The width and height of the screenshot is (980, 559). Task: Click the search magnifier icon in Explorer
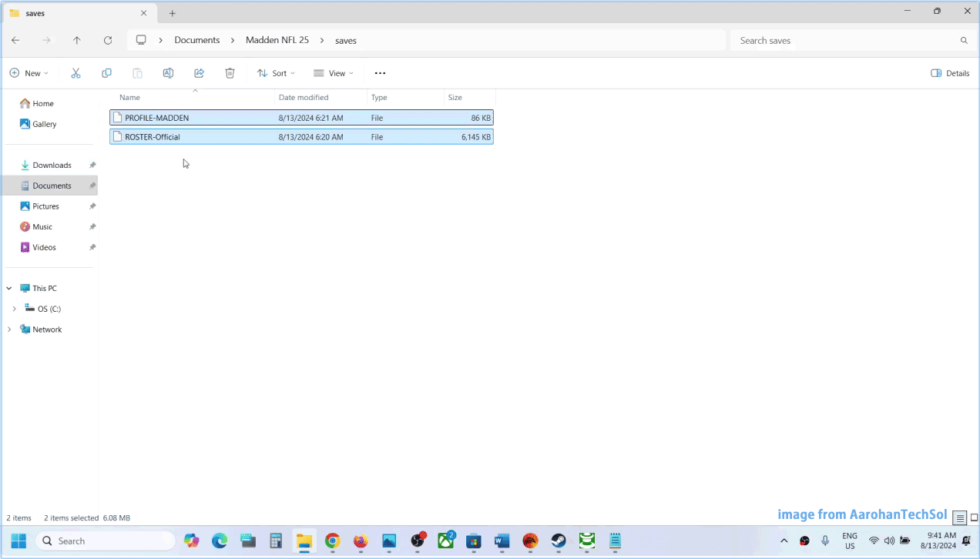[x=964, y=40]
